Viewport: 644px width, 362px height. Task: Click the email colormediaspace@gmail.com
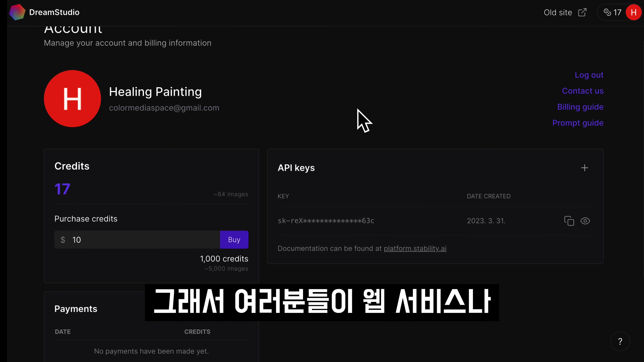(164, 108)
